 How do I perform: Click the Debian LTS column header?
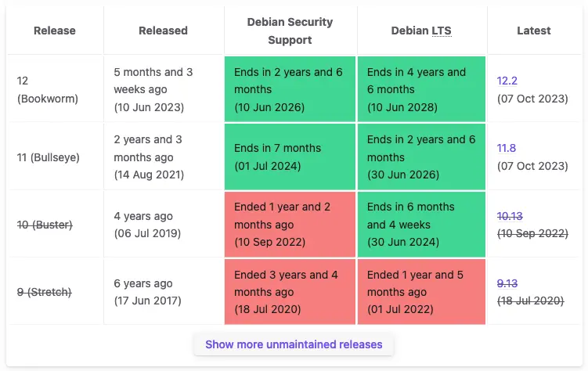(421, 31)
